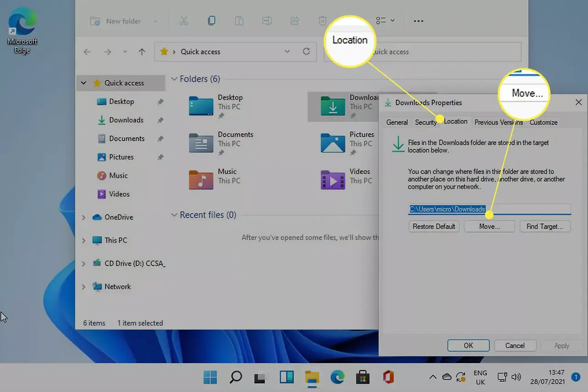Open the Music folder icon in Folders

pos(201,179)
